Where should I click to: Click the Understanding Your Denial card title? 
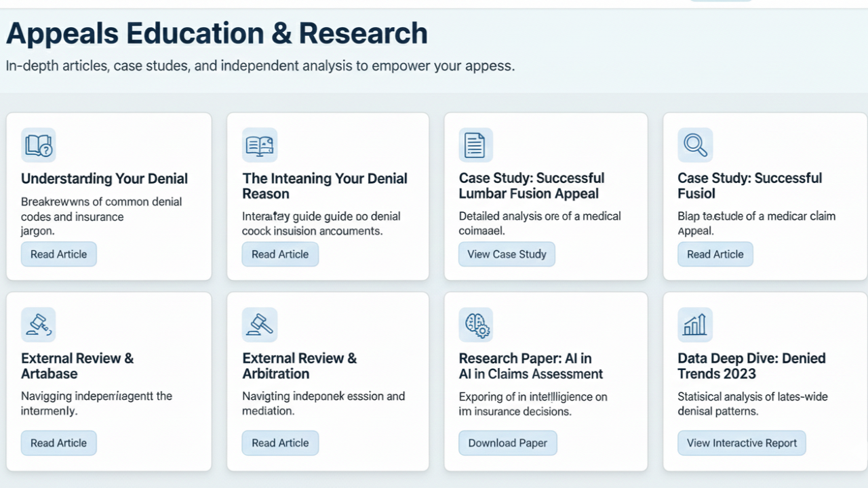pyautogui.click(x=104, y=178)
